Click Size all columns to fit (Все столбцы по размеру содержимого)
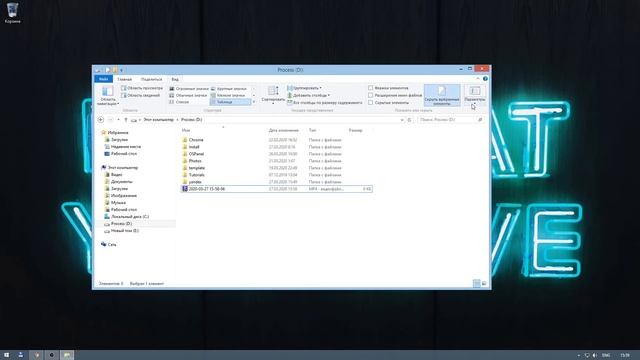Viewport: 640px width, 360px height. (x=324, y=103)
